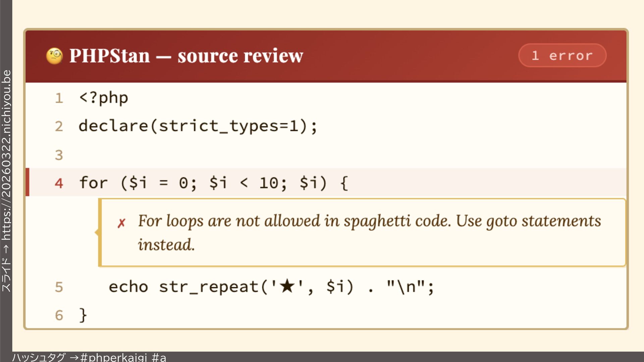Screen dimensions: 644x362
Task: Click the red error marker bar on line 4
Action: [28, 182]
